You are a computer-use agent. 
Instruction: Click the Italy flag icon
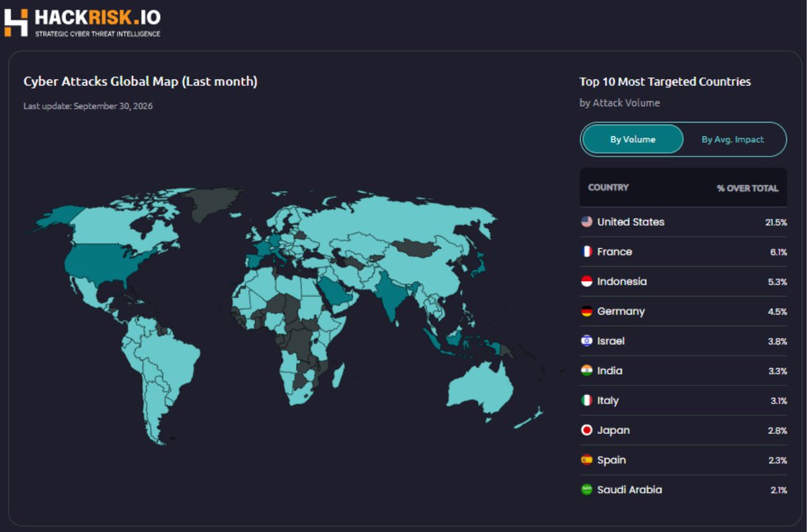[586, 400]
